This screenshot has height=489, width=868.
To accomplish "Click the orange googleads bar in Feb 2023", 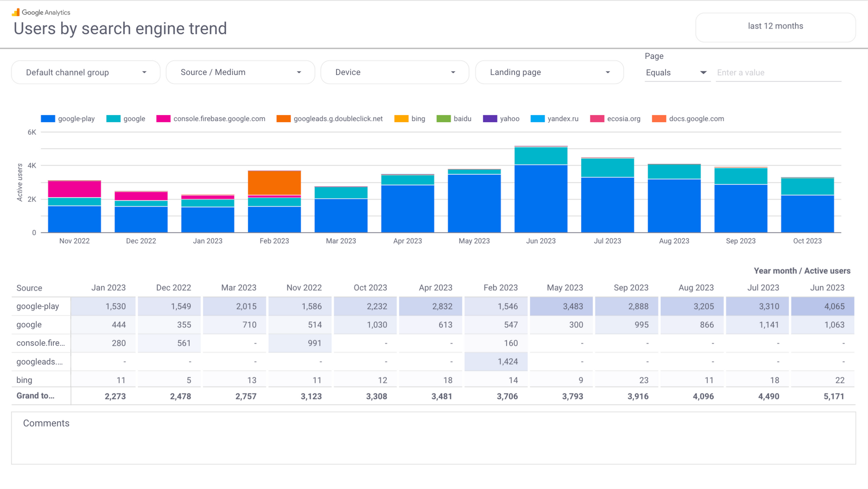I will click(x=274, y=183).
